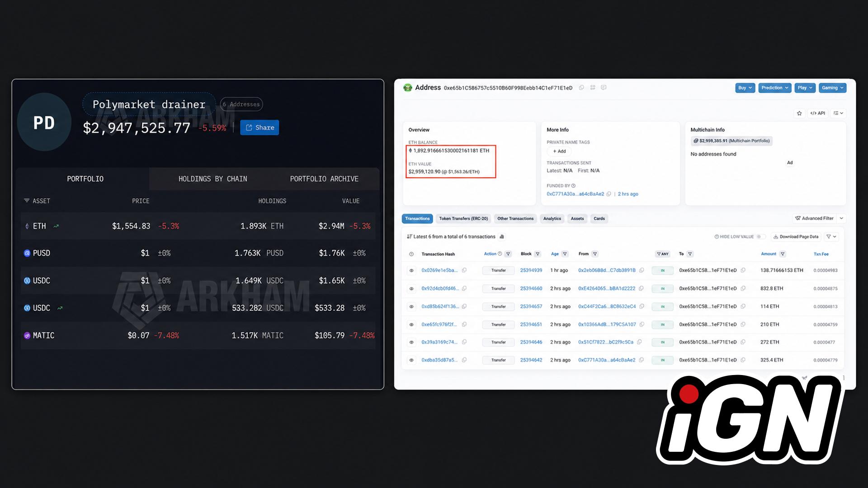Click the lock icon after 'total of 6 transactions'
Image resolution: width=868 pixels, height=488 pixels.
[x=502, y=237]
